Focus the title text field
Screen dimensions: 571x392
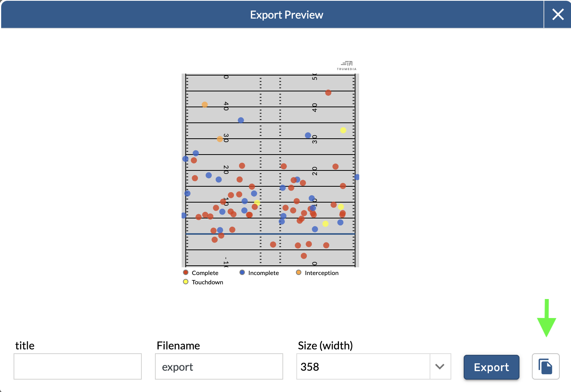77,366
